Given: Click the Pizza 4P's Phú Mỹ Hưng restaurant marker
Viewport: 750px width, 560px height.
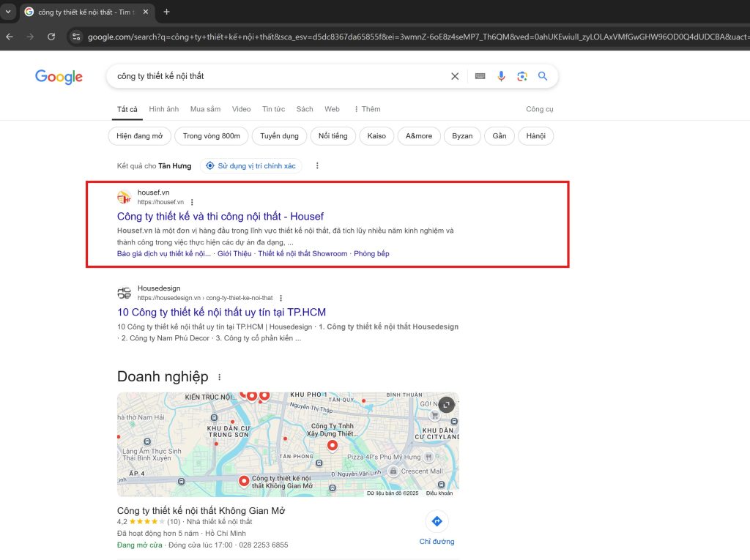Looking at the screenshot, I should click(x=428, y=457).
